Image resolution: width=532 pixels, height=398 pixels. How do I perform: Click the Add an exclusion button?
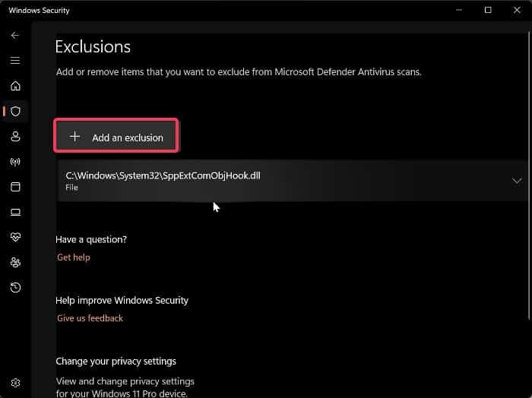116,137
